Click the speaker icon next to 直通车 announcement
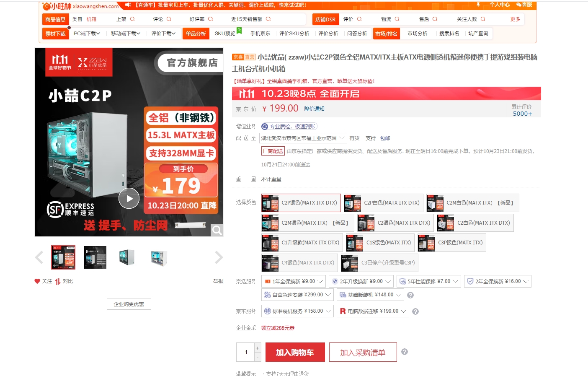The image size is (588, 376). click(x=128, y=5)
